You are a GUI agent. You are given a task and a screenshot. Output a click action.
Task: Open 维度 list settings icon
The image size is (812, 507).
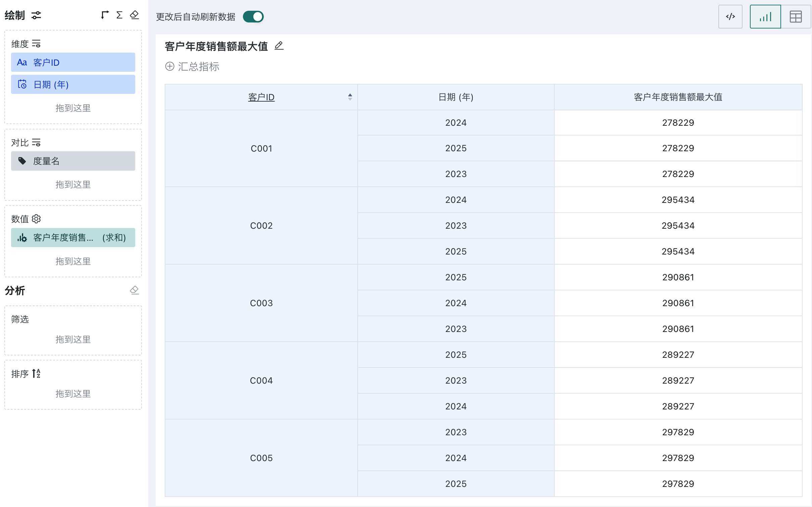click(36, 44)
